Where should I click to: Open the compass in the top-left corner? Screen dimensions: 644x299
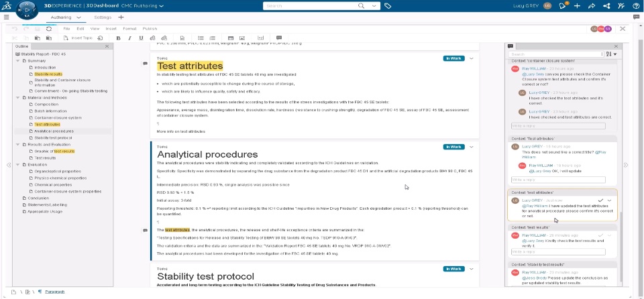coord(27,9)
